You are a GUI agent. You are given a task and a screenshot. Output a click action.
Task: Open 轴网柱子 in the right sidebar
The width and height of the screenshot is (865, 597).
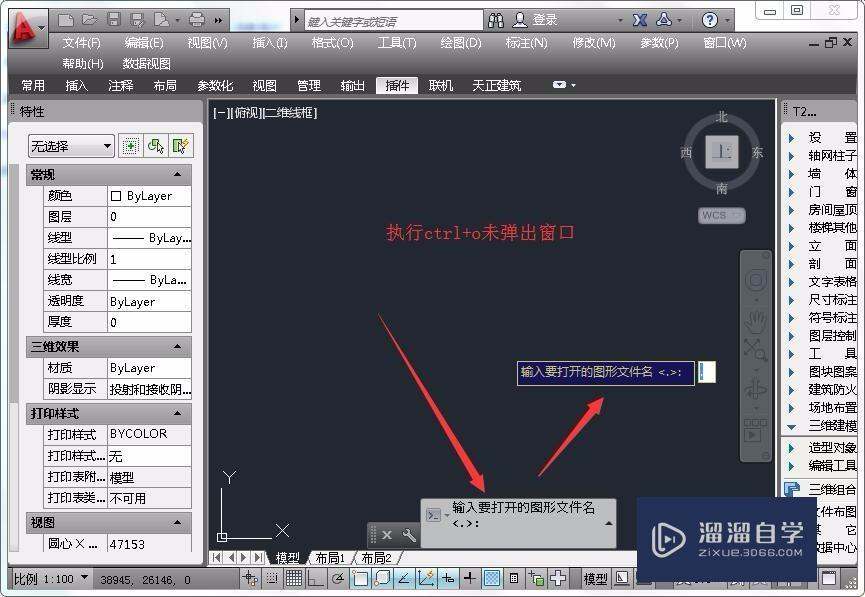point(833,156)
